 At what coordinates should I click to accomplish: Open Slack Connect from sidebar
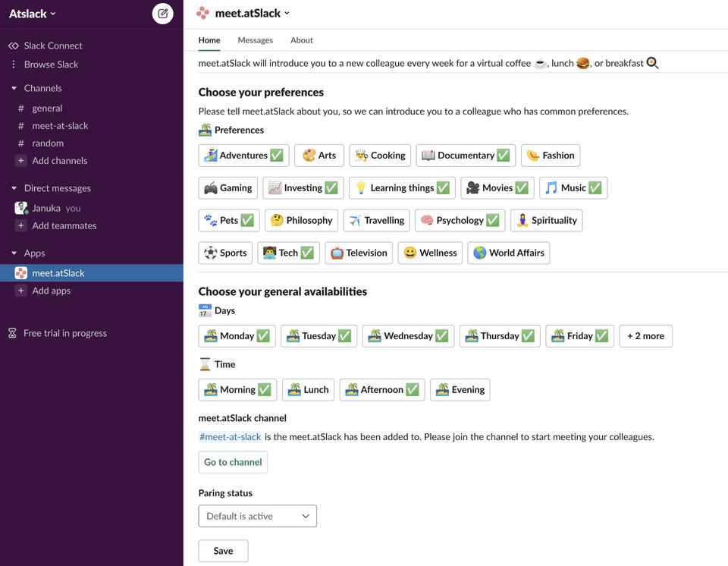coord(53,46)
